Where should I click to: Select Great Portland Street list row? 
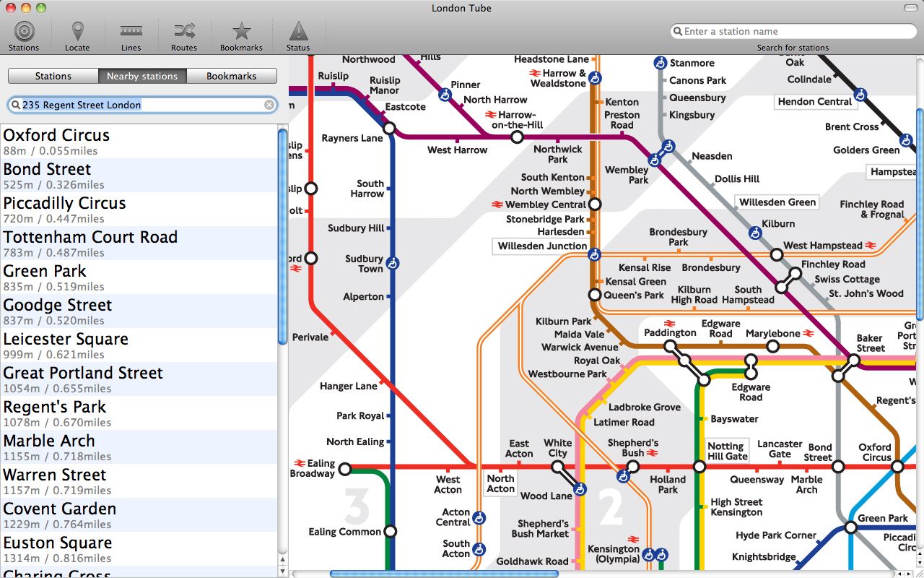tap(139, 379)
